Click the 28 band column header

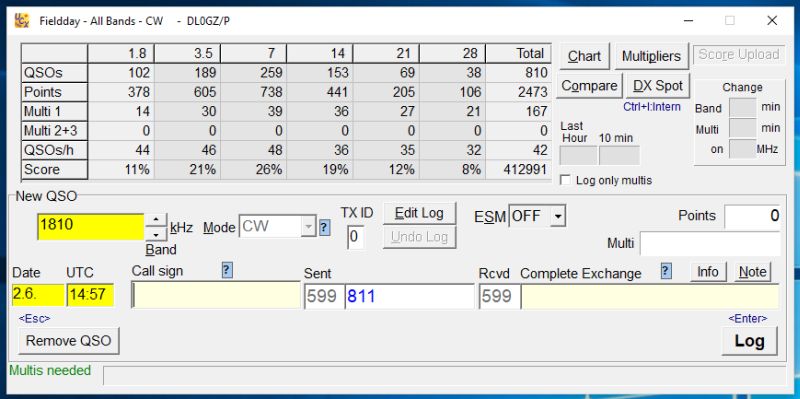(453, 54)
